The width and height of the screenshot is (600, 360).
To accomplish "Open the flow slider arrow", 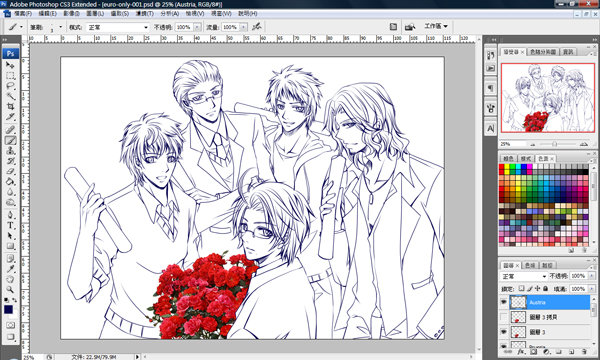I will [243, 27].
